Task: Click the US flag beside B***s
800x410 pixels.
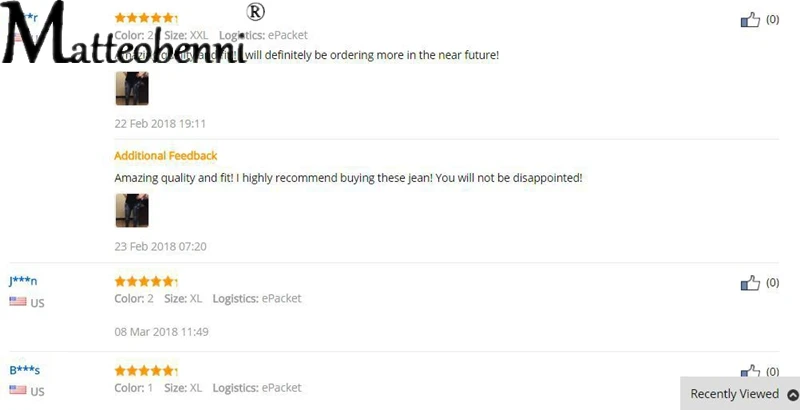Action: click(x=18, y=391)
